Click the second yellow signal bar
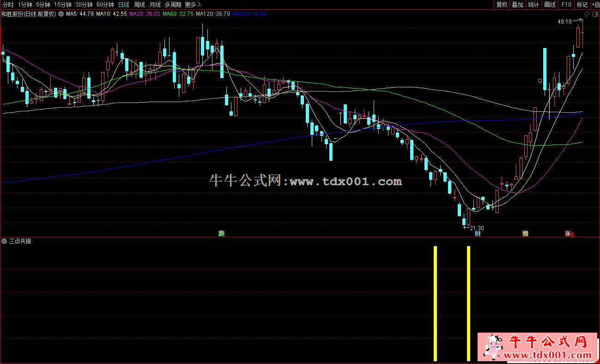This screenshot has height=364, width=600. click(468, 303)
